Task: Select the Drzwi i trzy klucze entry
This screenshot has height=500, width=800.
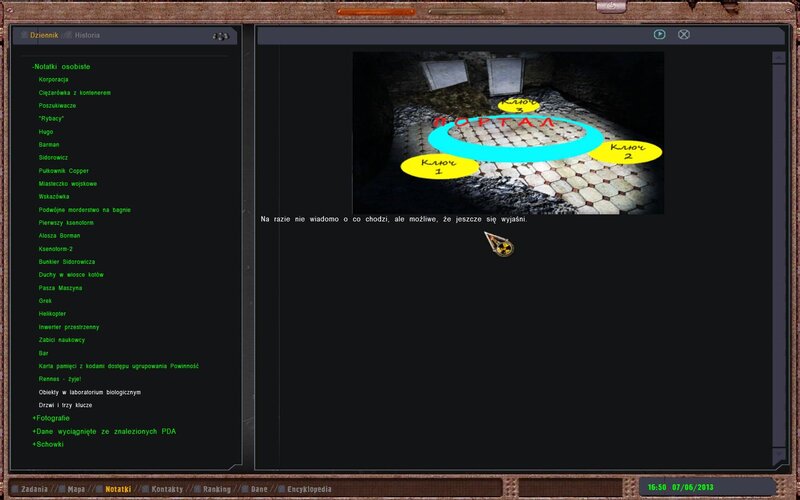Action: pos(65,405)
